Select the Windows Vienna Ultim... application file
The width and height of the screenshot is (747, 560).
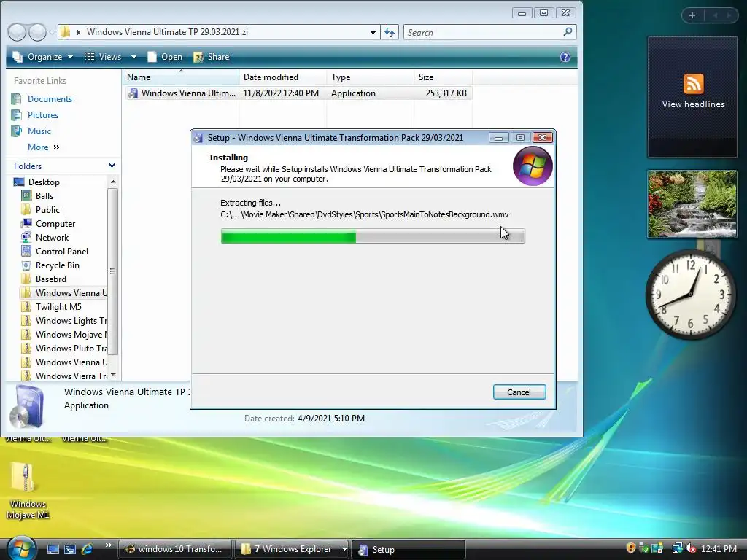tap(298, 93)
